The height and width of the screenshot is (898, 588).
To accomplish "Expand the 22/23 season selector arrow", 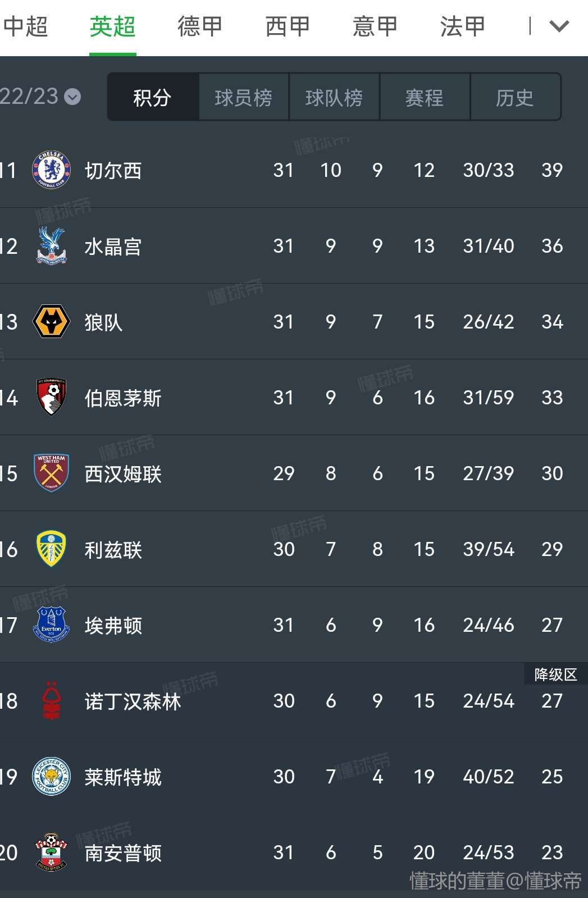I will 72,97.
